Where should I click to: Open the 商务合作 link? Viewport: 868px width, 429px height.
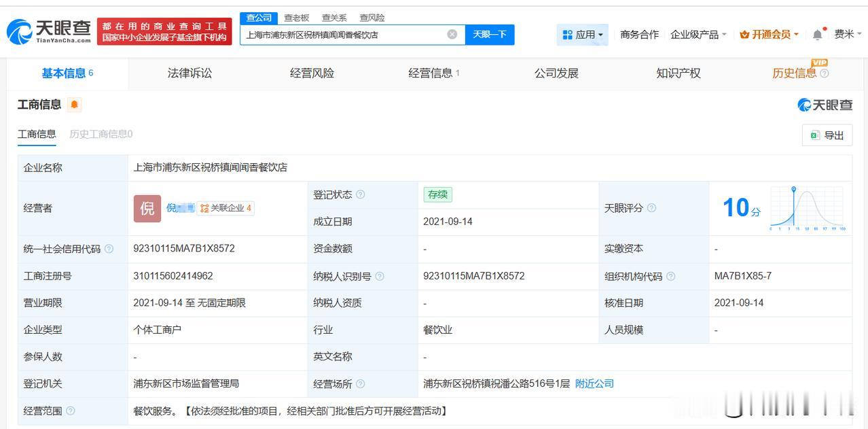tap(639, 35)
